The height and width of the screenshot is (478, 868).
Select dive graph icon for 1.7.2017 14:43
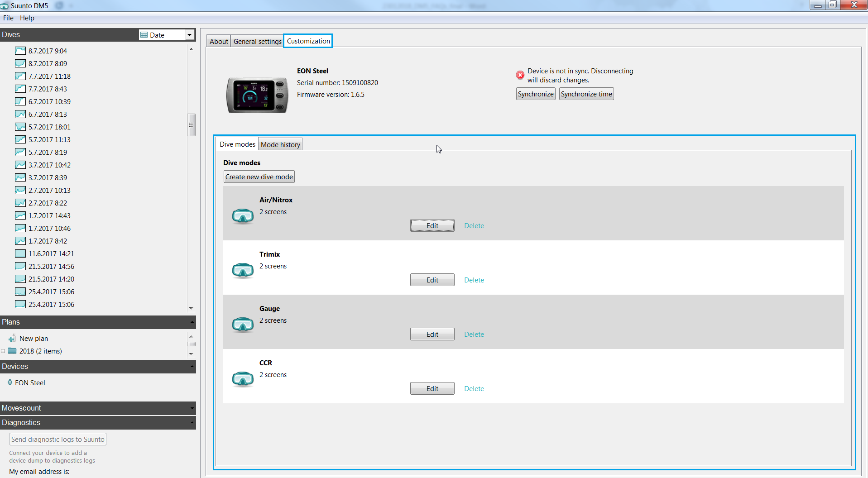(20, 215)
